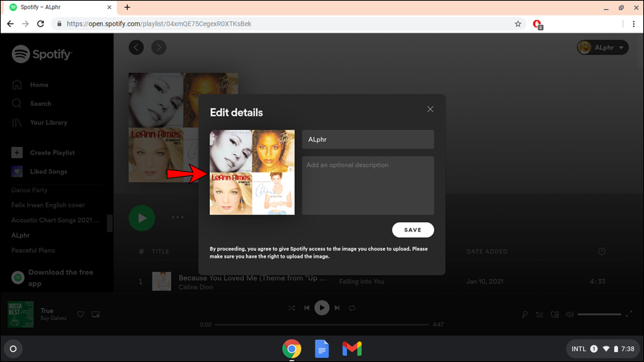Toggle repeat mode
Viewport: 644px width, 362px height.
tap(352, 308)
